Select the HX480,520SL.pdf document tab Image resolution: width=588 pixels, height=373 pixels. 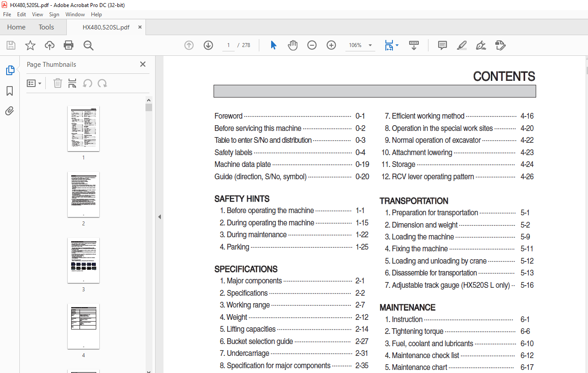(x=106, y=27)
